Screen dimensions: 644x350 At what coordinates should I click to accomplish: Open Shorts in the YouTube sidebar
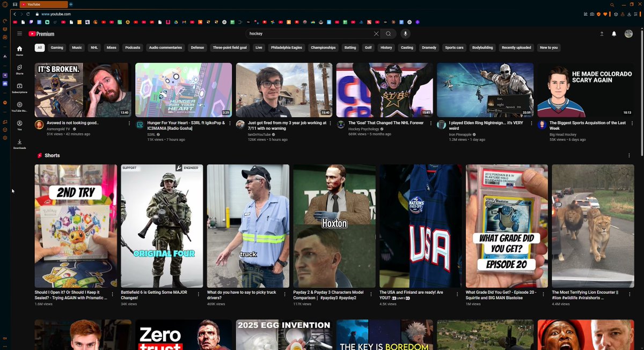19,70
